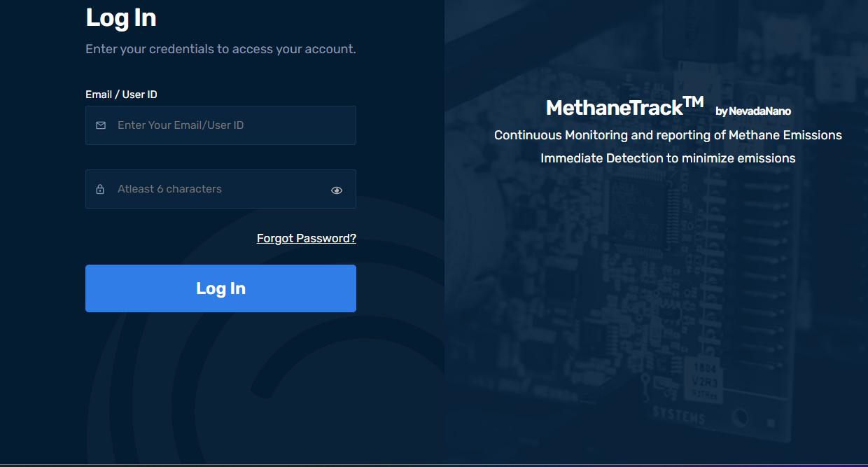Click the Enter your credentials subtitle text
This screenshot has height=467, width=868.
[x=220, y=49]
